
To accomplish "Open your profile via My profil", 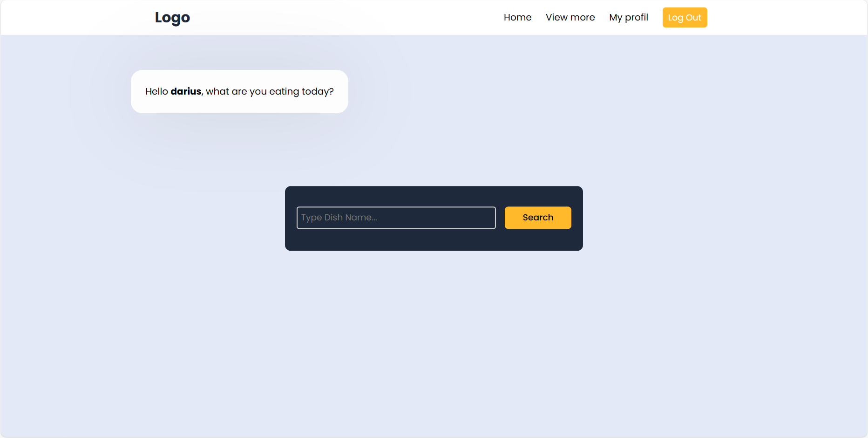I will (x=629, y=17).
